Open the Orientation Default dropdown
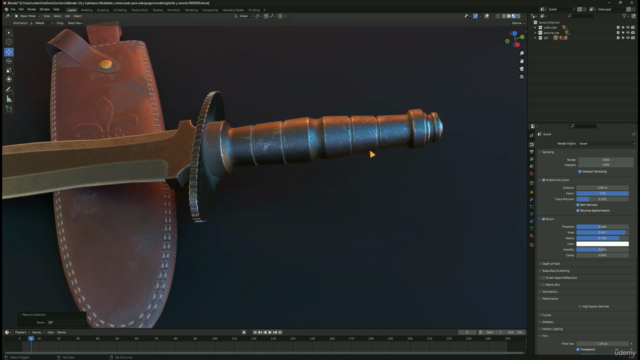640x360 pixels. coord(41,23)
